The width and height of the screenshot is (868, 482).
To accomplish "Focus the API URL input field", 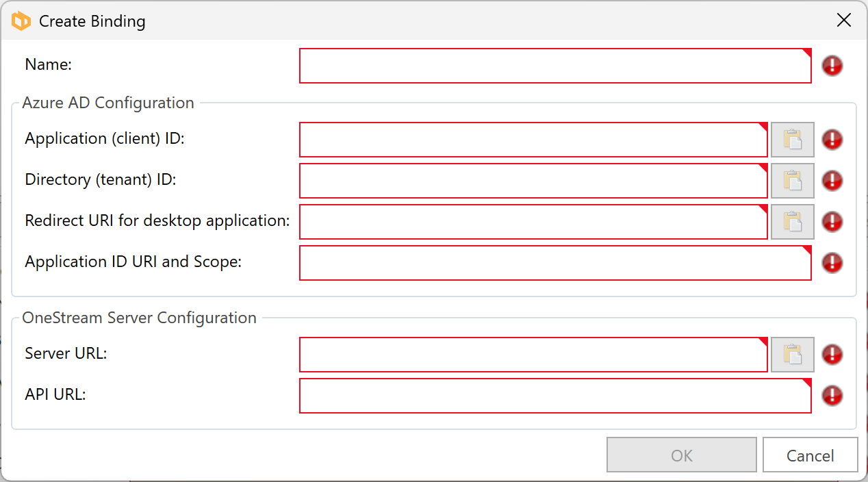I will [x=555, y=396].
